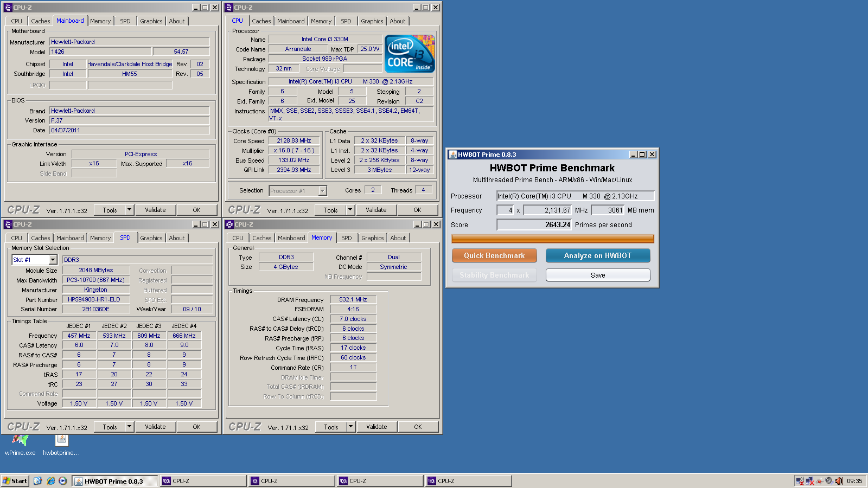868x488 pixels.
Task: Click the HWBOT Prime window title bar icon
Action: [452, 155]
